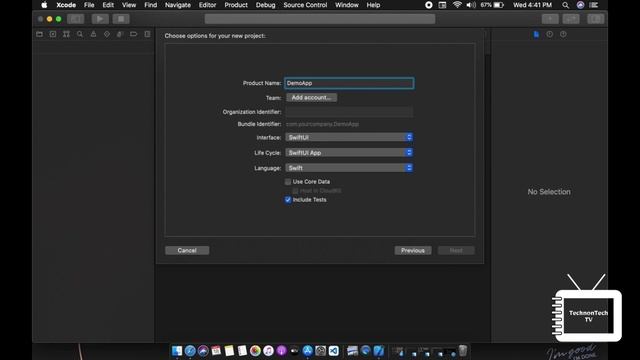Click the Organization Identifier field

[349, 112]
